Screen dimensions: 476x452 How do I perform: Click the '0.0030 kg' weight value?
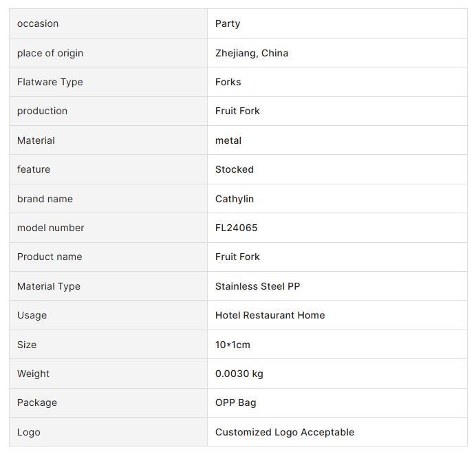(x=239, y=374)
